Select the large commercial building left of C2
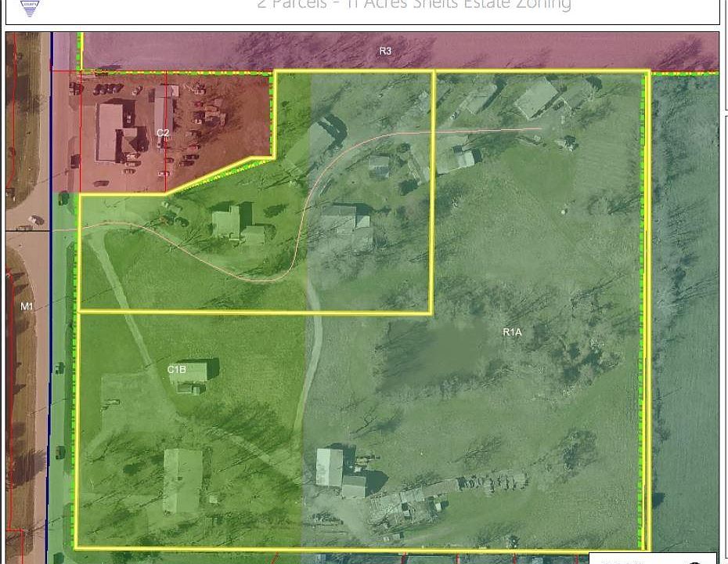The height and width of the screenshot is (564, 728). click(x=110, y=132)
